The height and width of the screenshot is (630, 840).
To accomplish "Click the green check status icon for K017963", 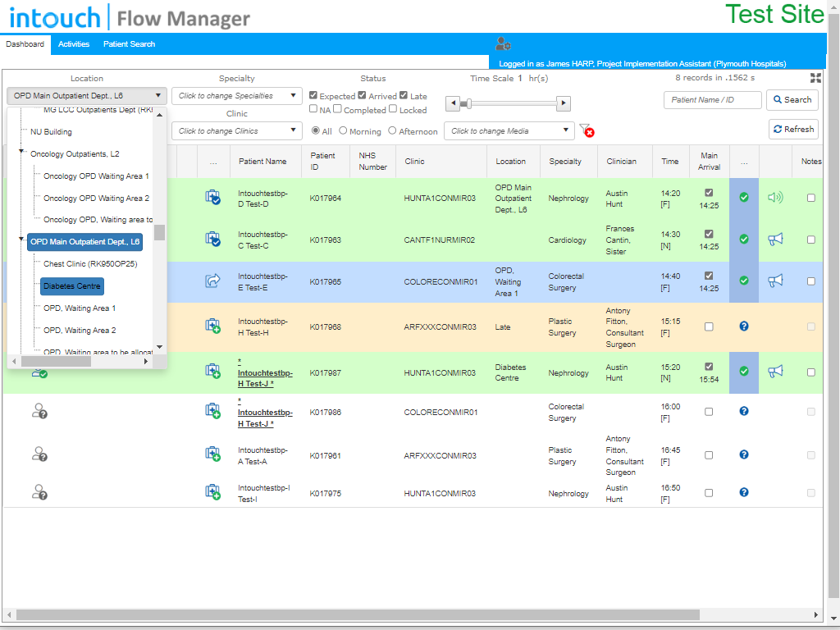I will point(743,239).
